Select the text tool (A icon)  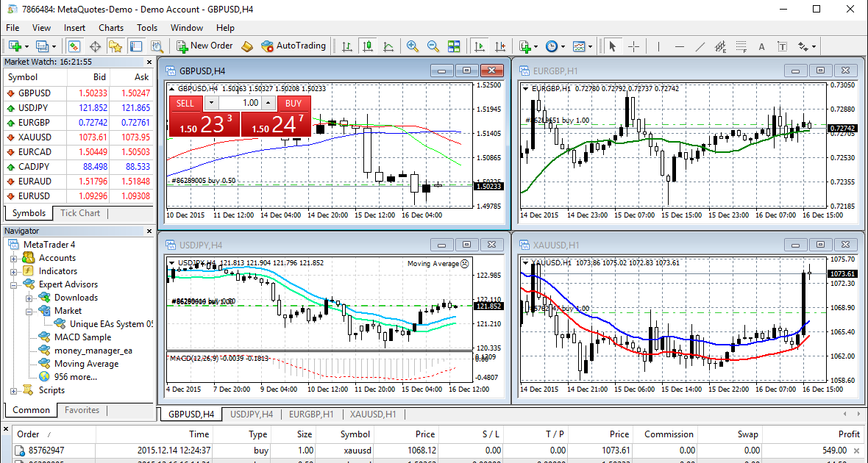tap(762, 46)
